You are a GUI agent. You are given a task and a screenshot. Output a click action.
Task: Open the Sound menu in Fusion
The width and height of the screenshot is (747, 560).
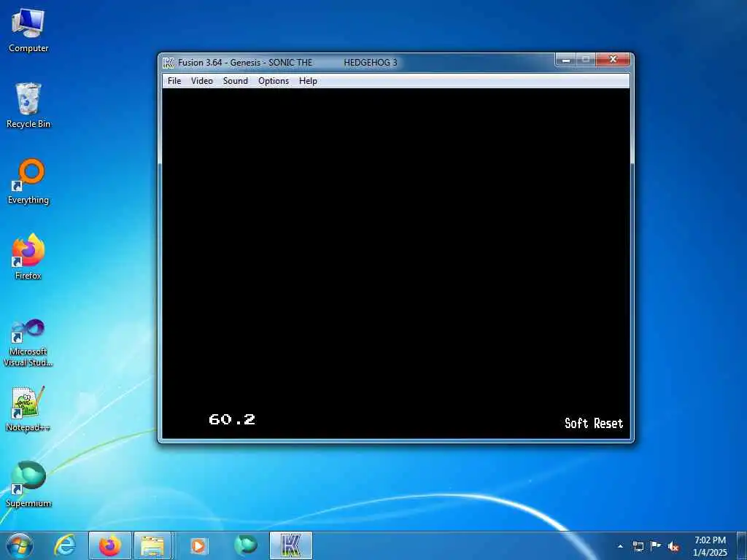coord(236,81)
